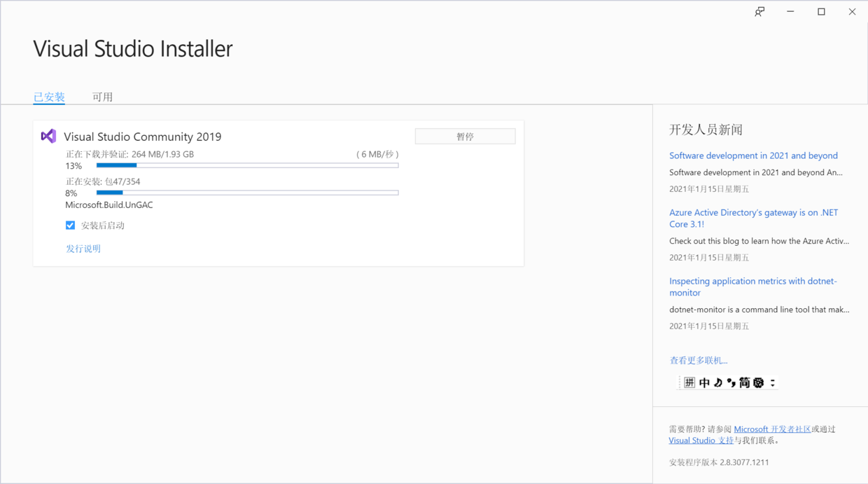Click the Visual Studio purple logo icon
868x484 pixels.
(48, 136)
